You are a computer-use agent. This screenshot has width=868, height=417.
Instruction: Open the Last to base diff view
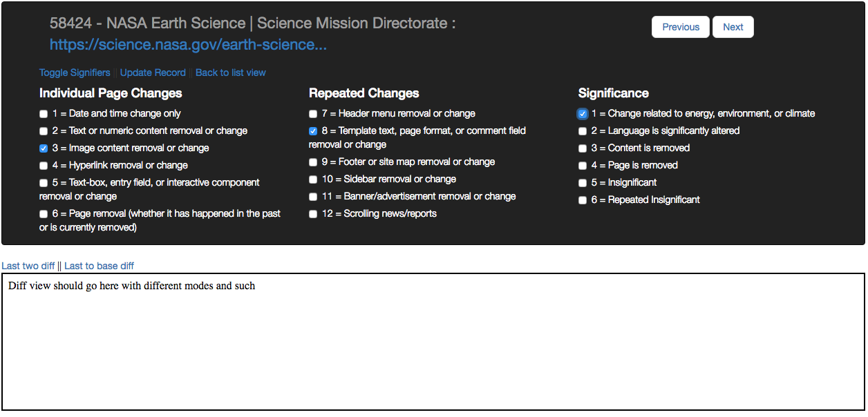[x=99, y=266]
